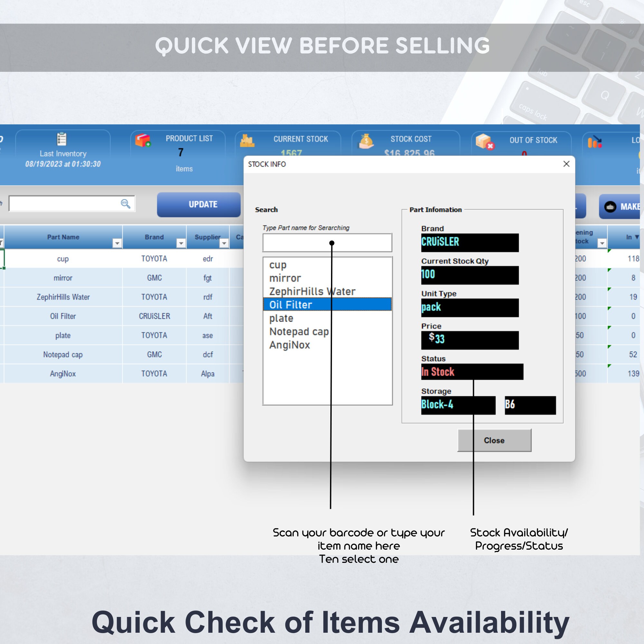Image resolution: width=644 pixels, height=644 pixels.
Task: Click the cup cell in the Part Name column
Action: 63,259
